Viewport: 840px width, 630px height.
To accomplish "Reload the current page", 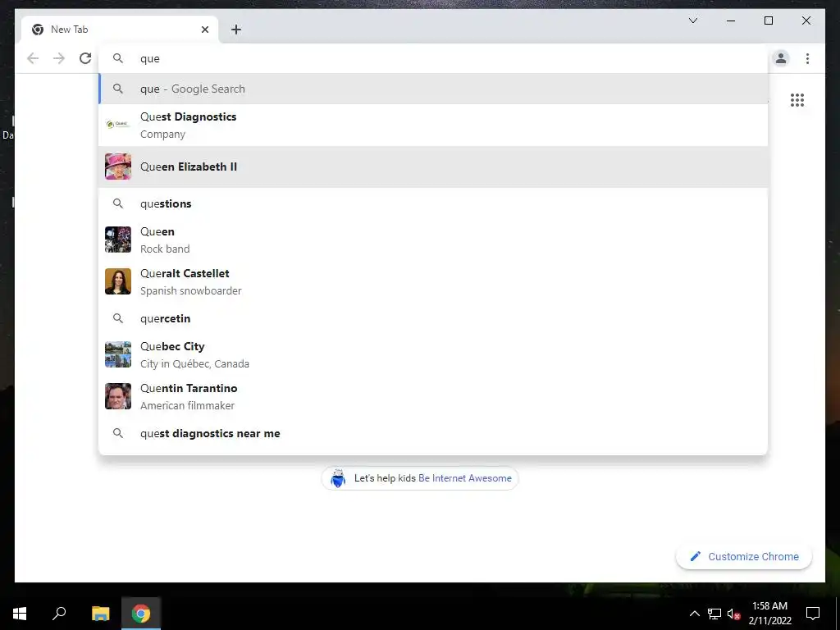I will [x=85, y=58].
